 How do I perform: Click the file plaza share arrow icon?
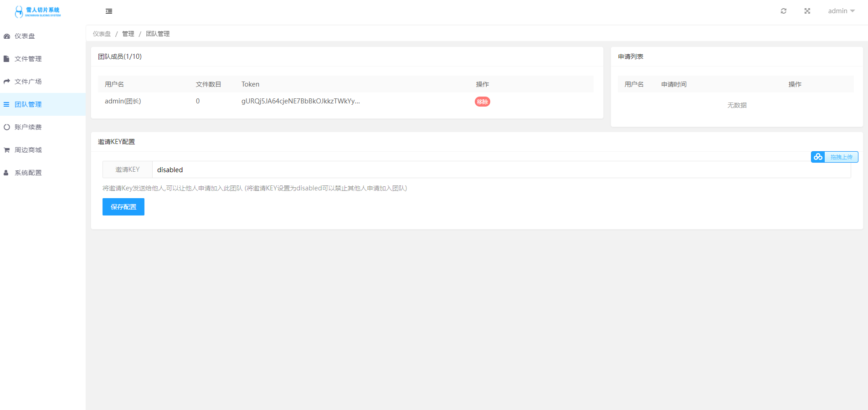[7, 82]
